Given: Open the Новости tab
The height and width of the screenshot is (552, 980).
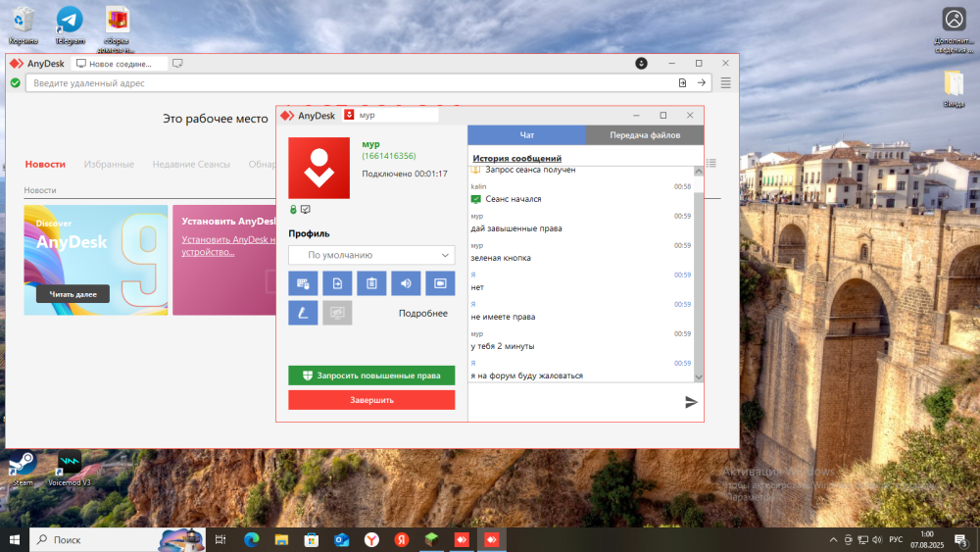Looking at the screenshot, I should tap(45, 164).
